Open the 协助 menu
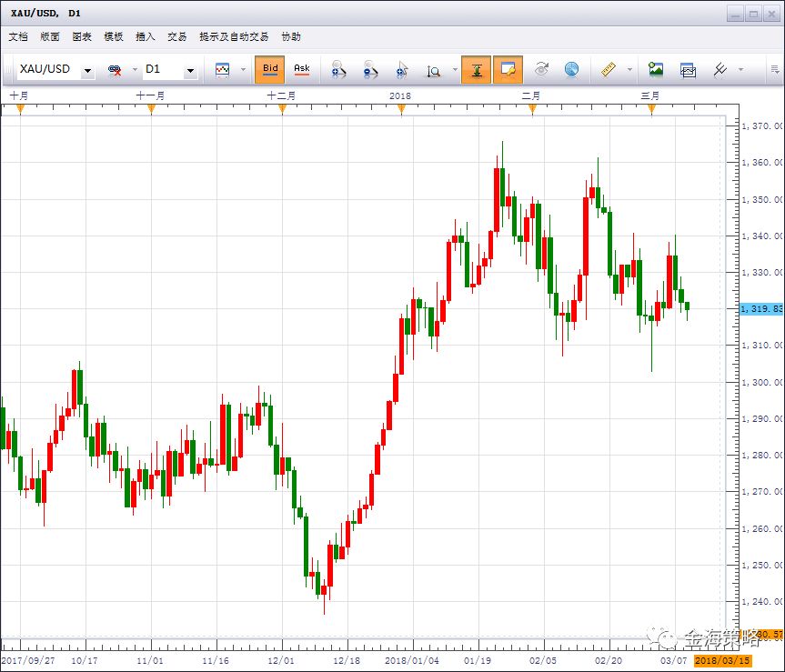 click(290, 37)
